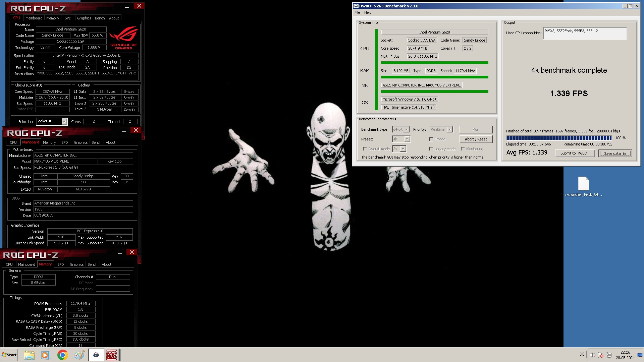This screenshot has width=644, height=362.
Task: Click Submit to HWBOT
Action: [575, 153]
